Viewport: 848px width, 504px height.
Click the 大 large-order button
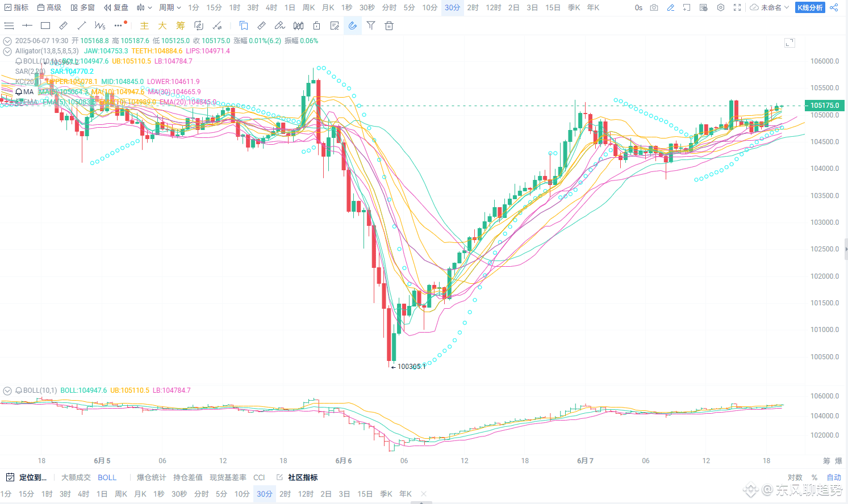tap(162, 26)
